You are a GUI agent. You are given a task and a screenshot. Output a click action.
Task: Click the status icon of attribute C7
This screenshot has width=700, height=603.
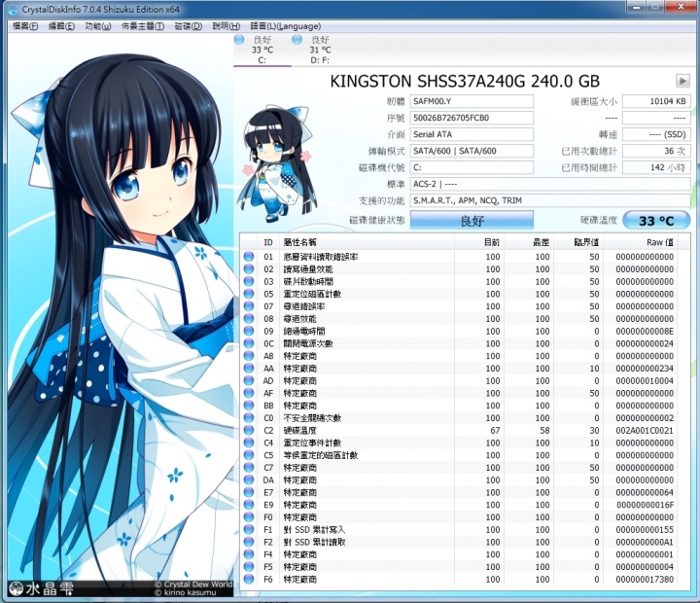pos(249,468)
